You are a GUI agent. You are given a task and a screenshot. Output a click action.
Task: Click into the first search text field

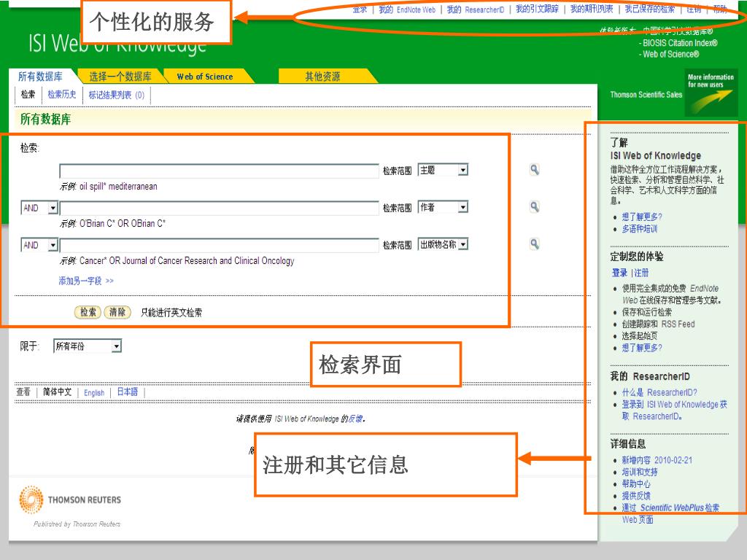(219, 171)
